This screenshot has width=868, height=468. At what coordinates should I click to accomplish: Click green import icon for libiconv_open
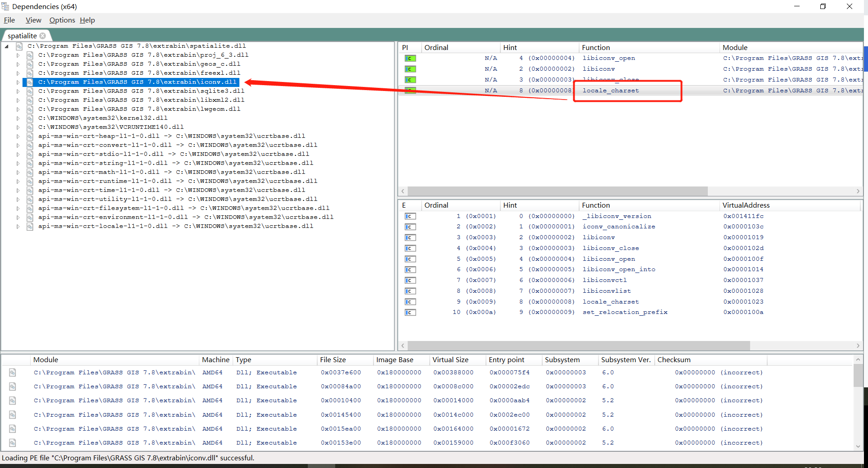pos(410,58)
